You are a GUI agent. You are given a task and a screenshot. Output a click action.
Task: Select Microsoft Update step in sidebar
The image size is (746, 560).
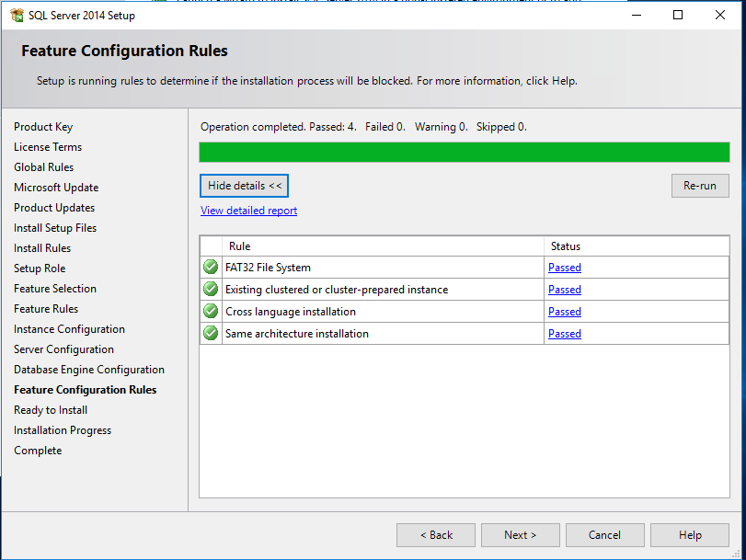(x=56, y=188)
